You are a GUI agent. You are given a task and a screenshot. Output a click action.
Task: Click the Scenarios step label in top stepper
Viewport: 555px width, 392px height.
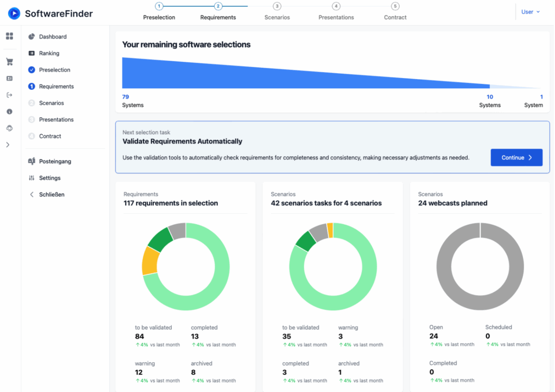pos(277,17)
